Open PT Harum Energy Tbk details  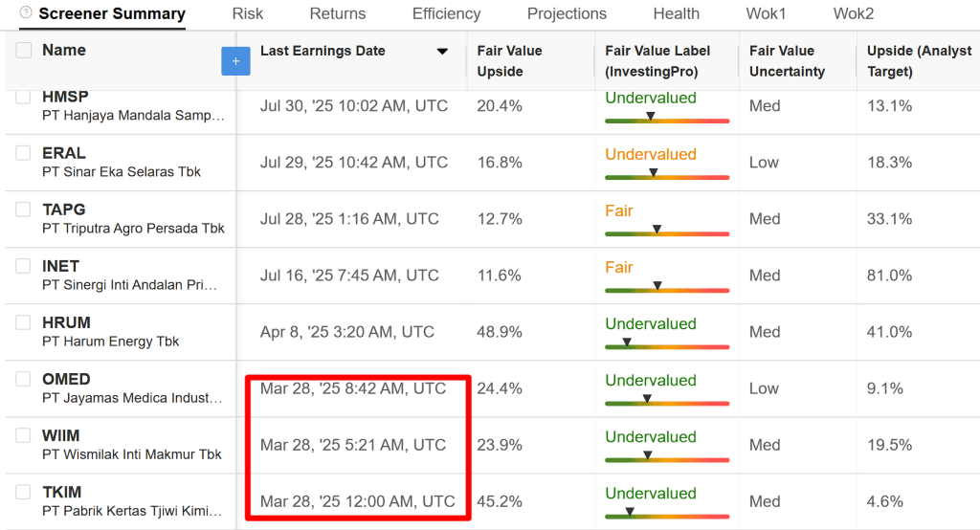pyautogui.click(x=110, y=342)
